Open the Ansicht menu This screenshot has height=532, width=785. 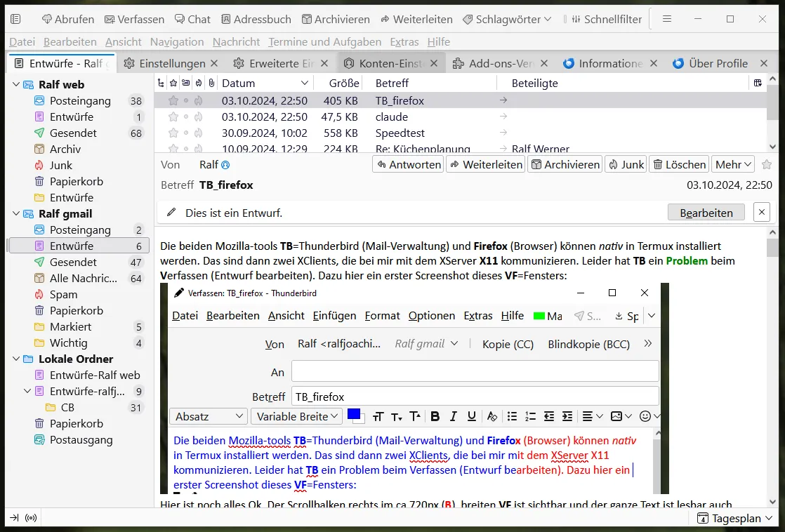point(123,42)
